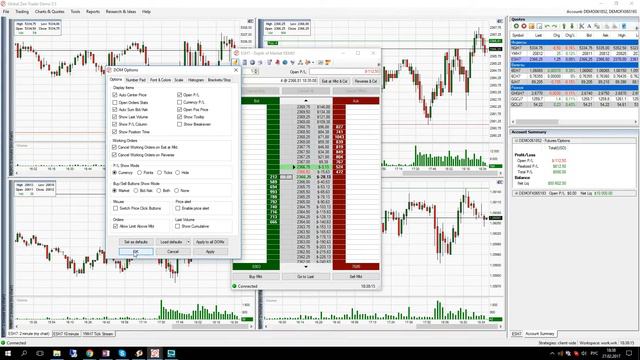Screen dimensions: 640x360
Task: Click Exit at Mkt & Cxl button
Action: pos(335,81)
